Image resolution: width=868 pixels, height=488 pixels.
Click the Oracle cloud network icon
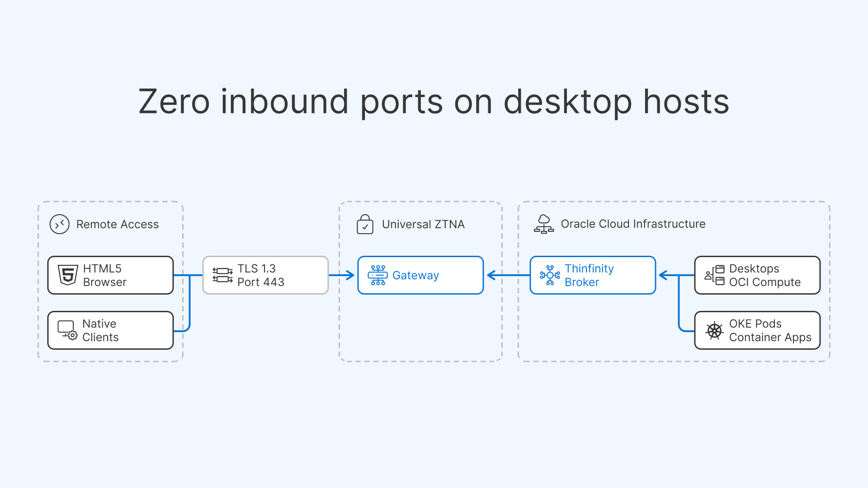[544, 224]
